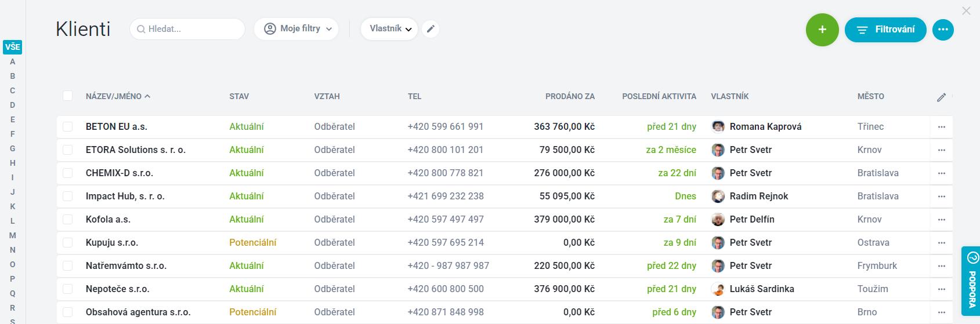Open client BETON EU a.s.

pyautogui.click(x=116, y=126)
